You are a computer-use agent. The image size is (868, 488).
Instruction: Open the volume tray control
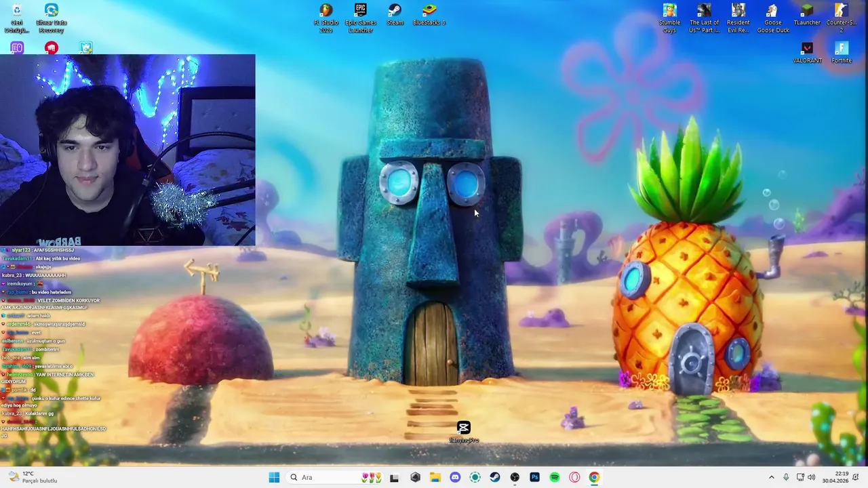[812, 477]
